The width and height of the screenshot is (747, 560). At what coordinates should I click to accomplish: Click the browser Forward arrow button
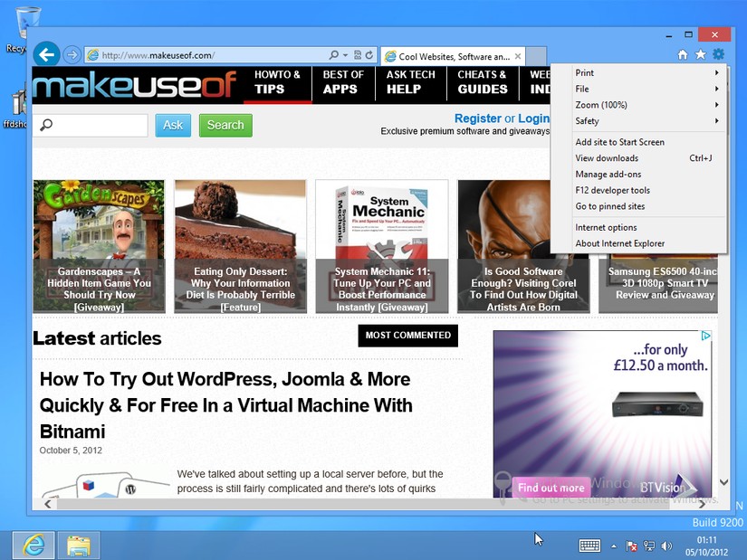point(72,55)
